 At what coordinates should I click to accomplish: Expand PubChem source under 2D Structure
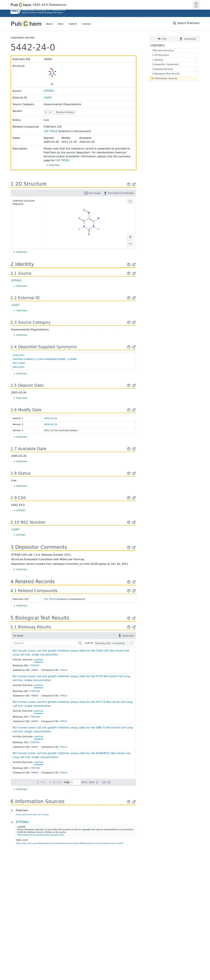[21, 252]
